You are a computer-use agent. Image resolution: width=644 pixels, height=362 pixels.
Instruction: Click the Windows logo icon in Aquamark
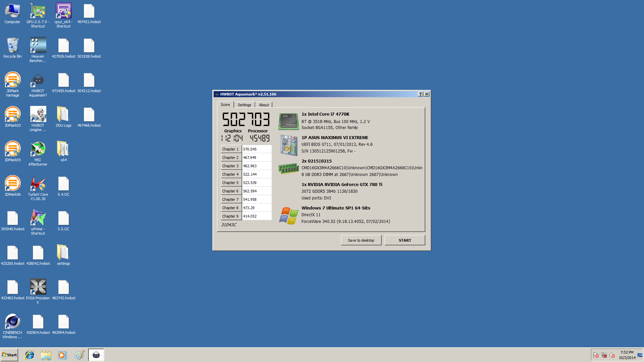(x=288, y=216)
